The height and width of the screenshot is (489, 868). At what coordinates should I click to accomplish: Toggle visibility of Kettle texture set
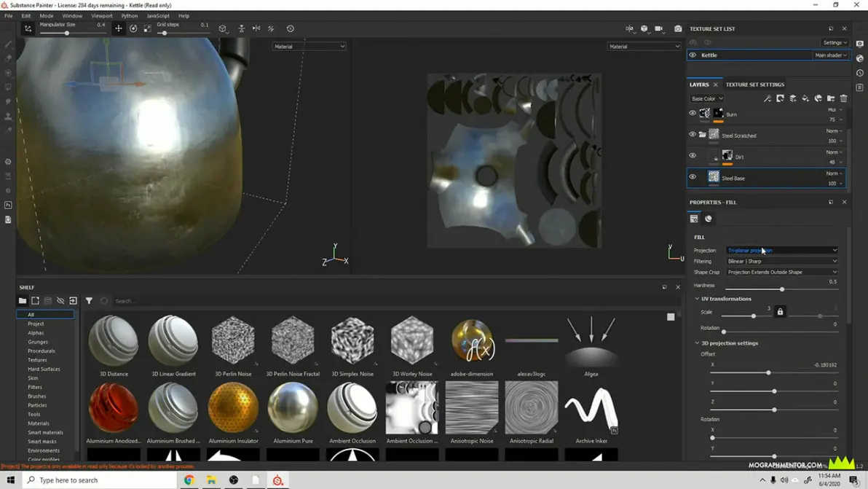point(693,55)
